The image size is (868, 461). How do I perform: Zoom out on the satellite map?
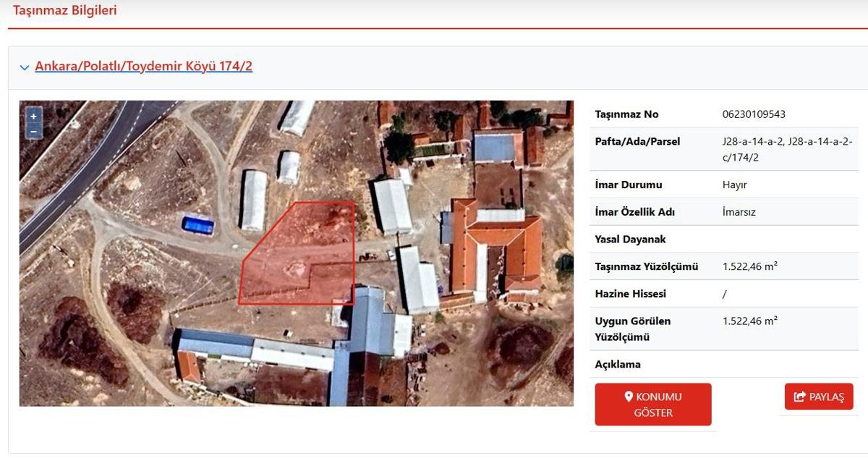[x=33, y=132]
